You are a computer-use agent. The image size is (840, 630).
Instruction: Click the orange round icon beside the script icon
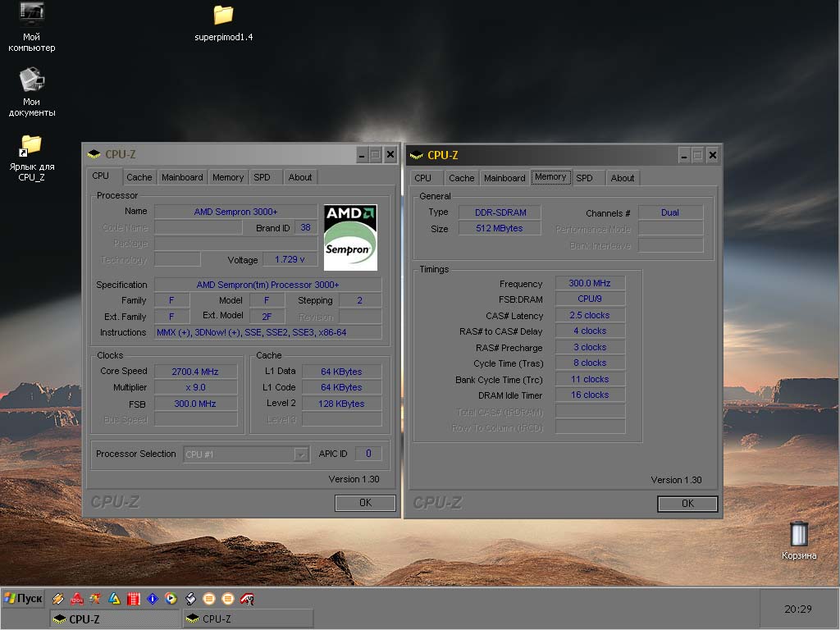(209, 598)
